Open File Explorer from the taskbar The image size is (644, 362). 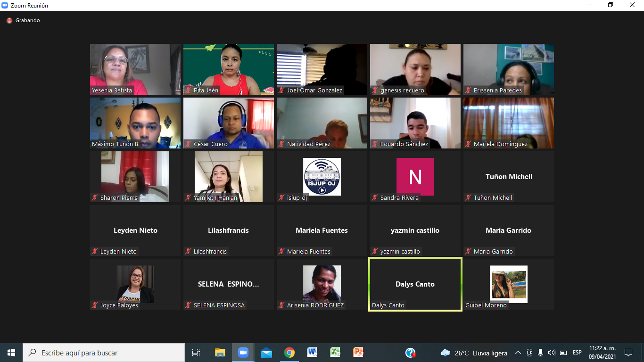(220, 353)
